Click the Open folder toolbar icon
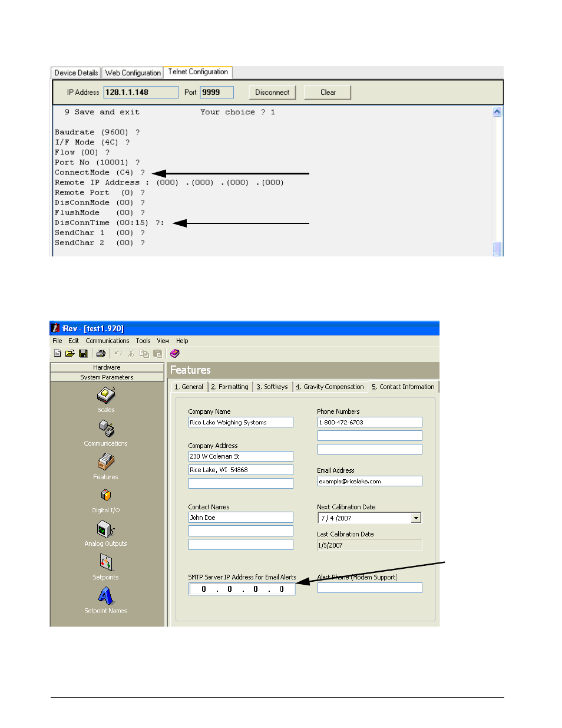Image resolution: width=562 pixels, height=728 pixels. [x=70, y=354]
